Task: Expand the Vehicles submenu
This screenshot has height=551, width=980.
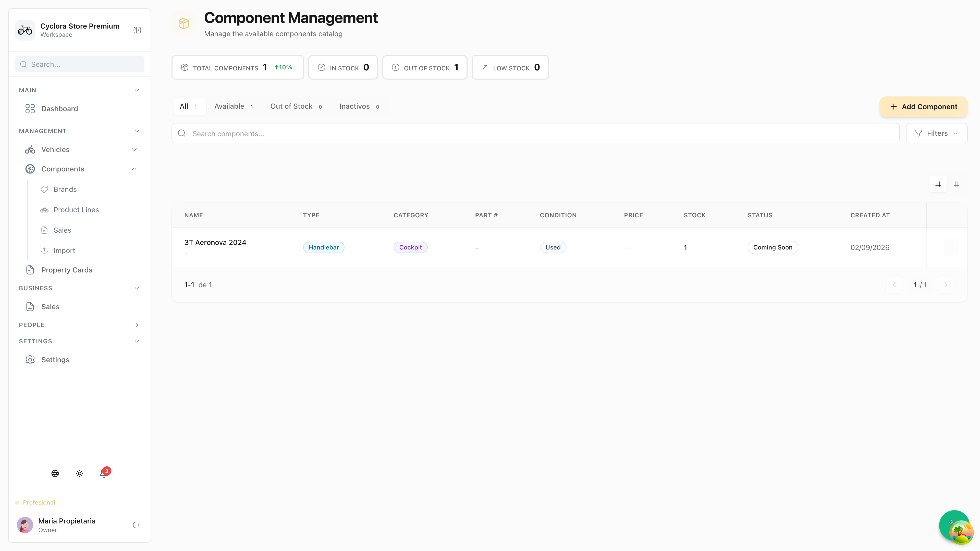Action: 134,149
